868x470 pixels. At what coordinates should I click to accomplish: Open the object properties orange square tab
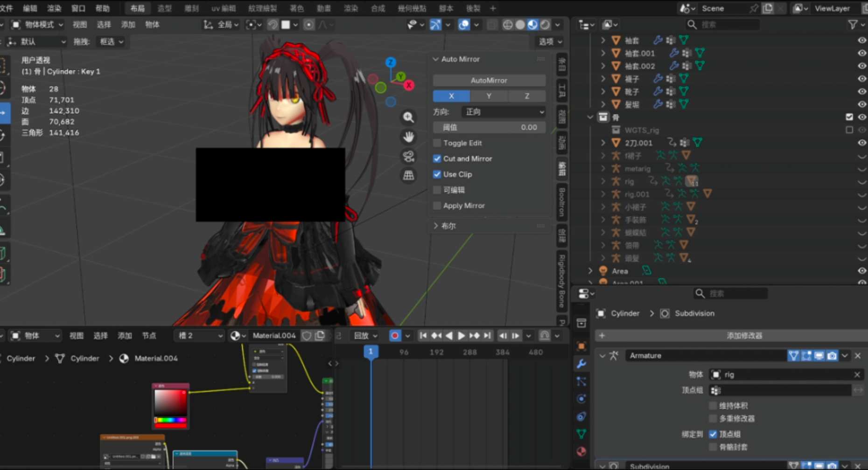pyautogui.click(x=581, y=346)
